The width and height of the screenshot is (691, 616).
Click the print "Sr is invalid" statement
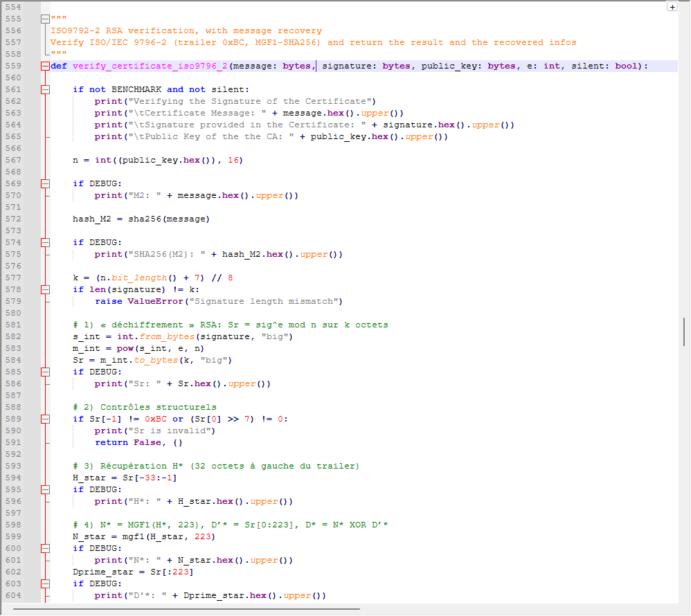pyautogui.click(x=155, y=431)
